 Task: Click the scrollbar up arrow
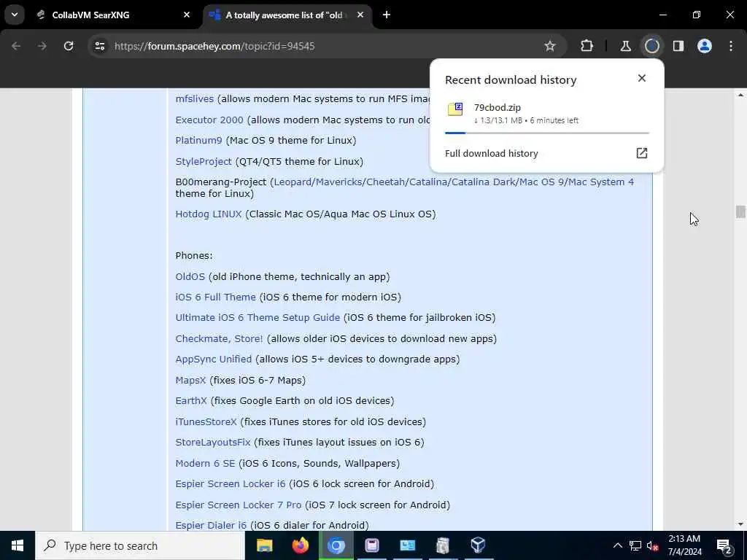point(740,95)
